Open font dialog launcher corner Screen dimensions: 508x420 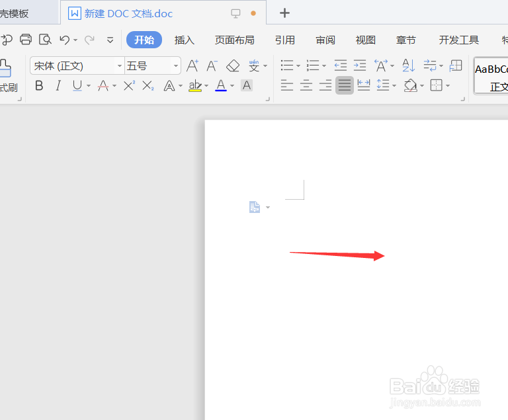[x=268, y=99]
